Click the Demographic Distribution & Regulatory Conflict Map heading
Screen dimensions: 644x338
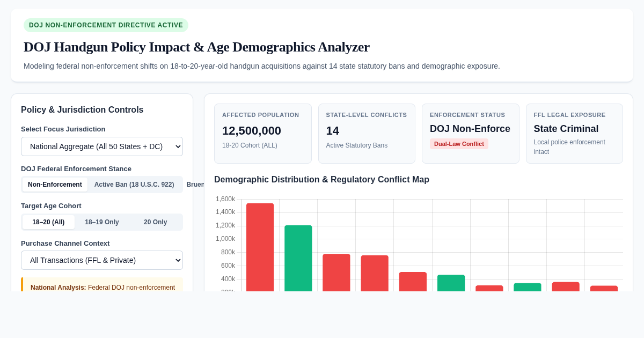[x=321, y=180]
